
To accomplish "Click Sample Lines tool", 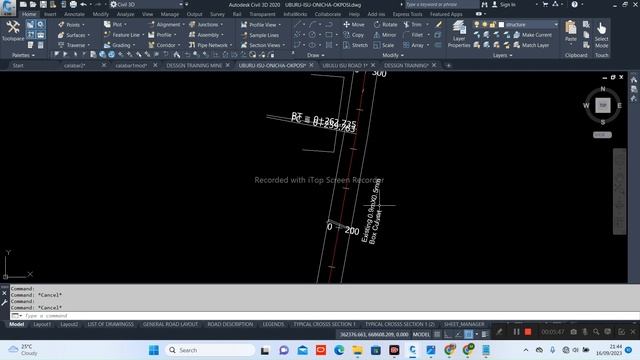I will [260, 35].
